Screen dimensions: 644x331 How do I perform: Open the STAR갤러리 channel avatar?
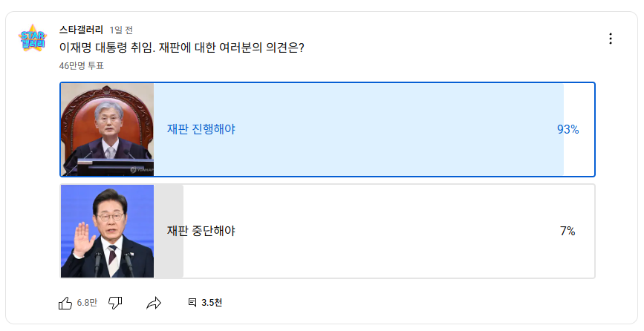33,38
